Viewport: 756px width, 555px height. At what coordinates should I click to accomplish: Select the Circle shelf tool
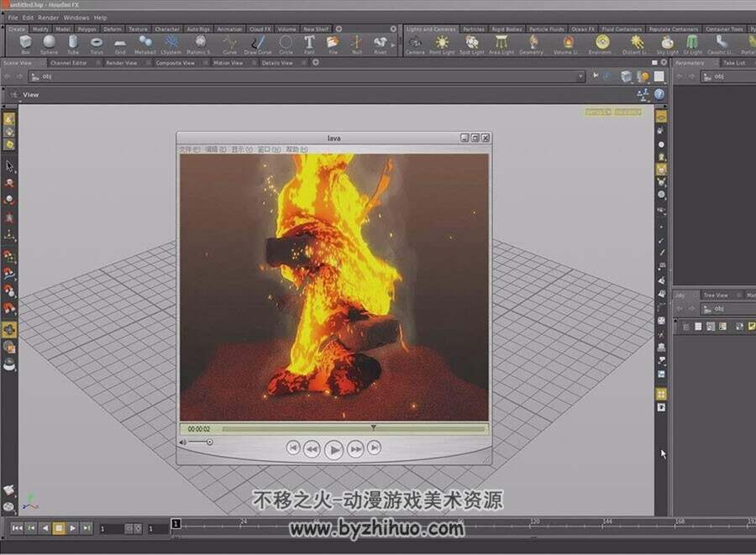(x=286, y=45)
